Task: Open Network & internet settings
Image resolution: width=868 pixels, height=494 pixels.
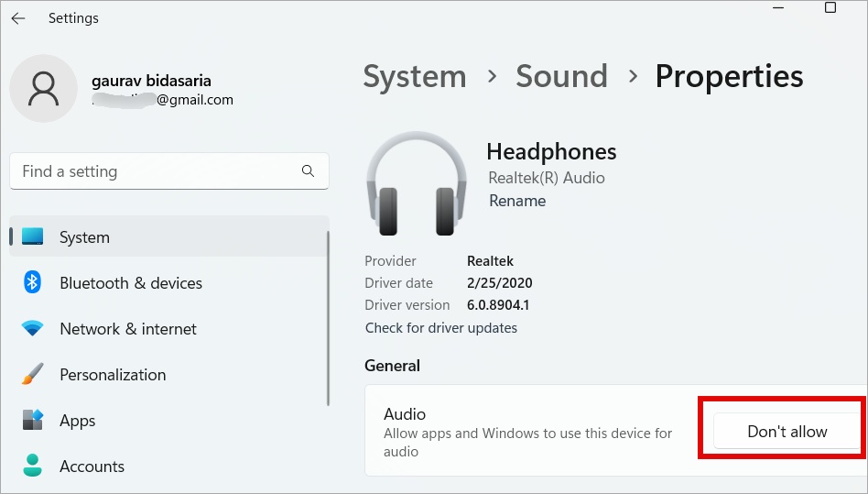Action: (x=128, y=329)
